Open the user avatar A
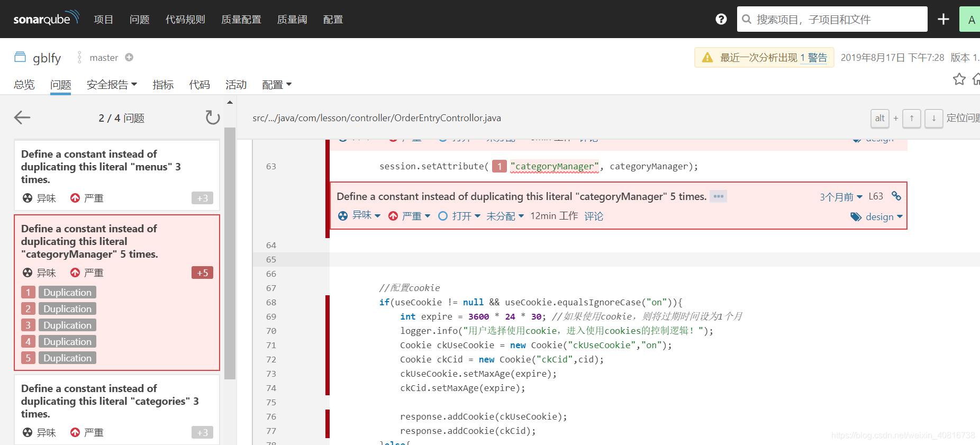 click(970, 19)
